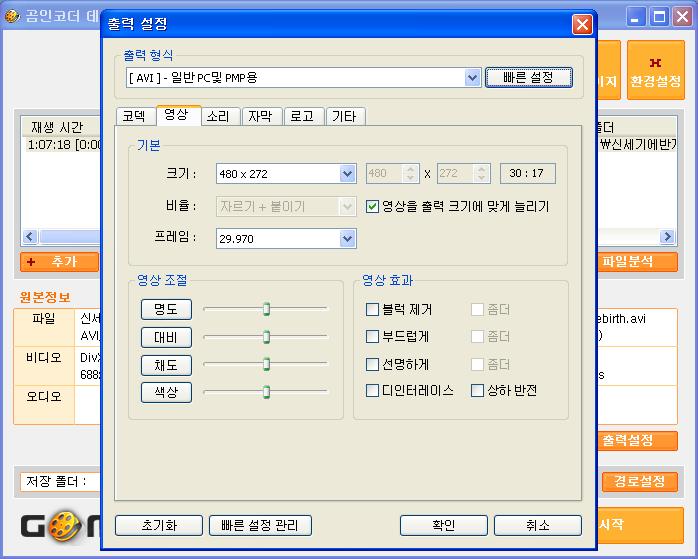Open 빠른 설정 관리 button
Viewport: 698px width, 559px height.
tap(260, 525)
